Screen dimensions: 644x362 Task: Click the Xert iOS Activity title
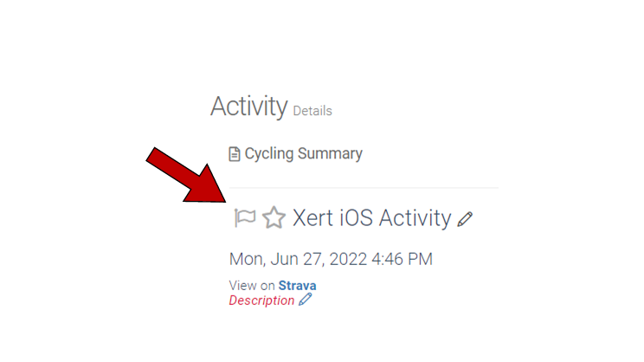pos(371,217)
